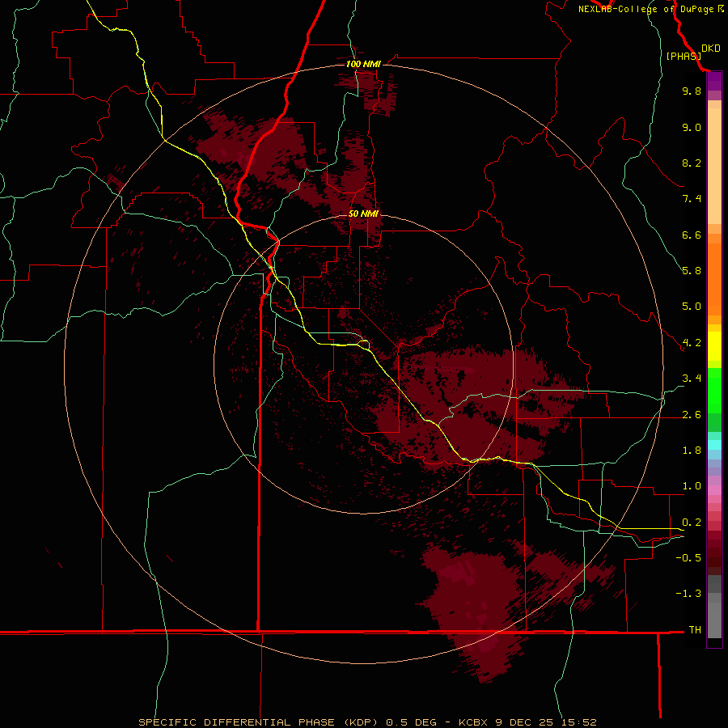Image resolution: width=728 pixels, height=728 pixels.
Task: Click the 9.8 value on the color scale
Action: (x=692, y=91)
